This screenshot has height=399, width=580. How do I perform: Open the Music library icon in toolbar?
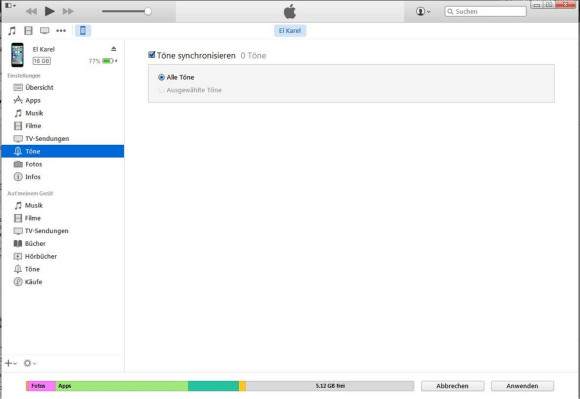[12, 31]
